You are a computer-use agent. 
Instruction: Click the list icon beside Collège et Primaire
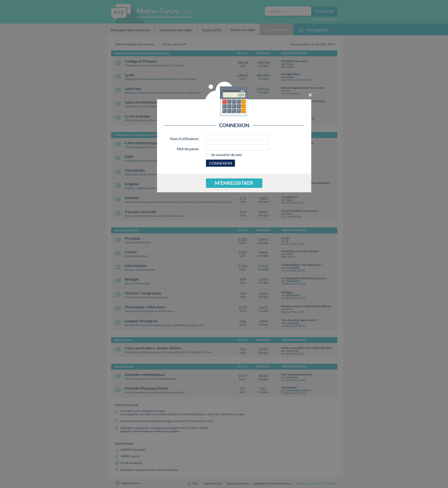(x=117, y=63)
